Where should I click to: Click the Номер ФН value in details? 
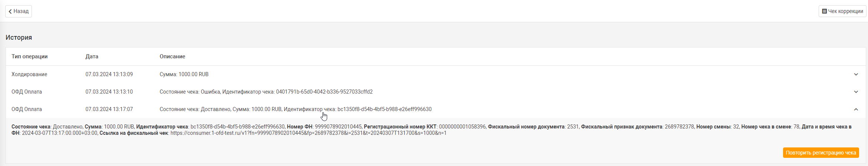click(338, 127)
